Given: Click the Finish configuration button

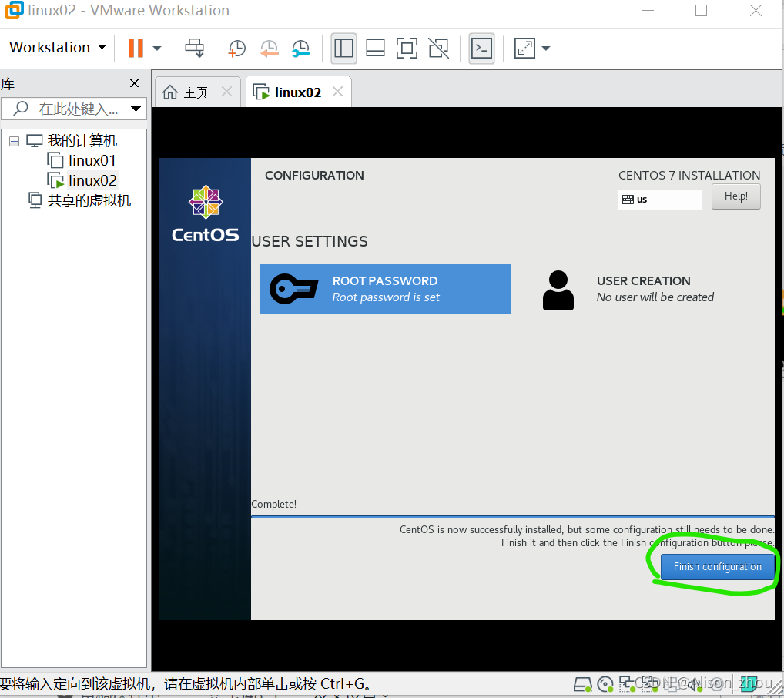Looking at the screenshot, I should (x=718, y=567).
